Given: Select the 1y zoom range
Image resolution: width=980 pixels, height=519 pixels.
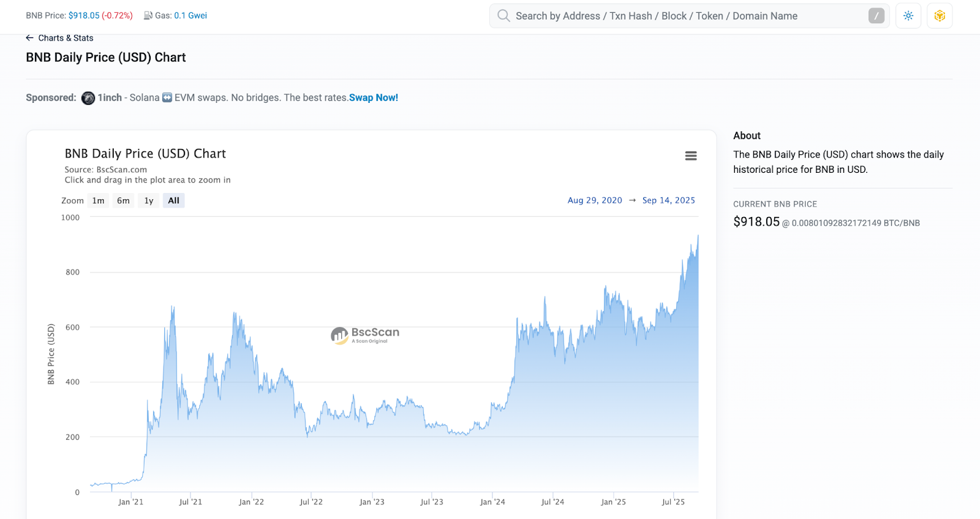Looking at the screenshot, I should 149,200.
